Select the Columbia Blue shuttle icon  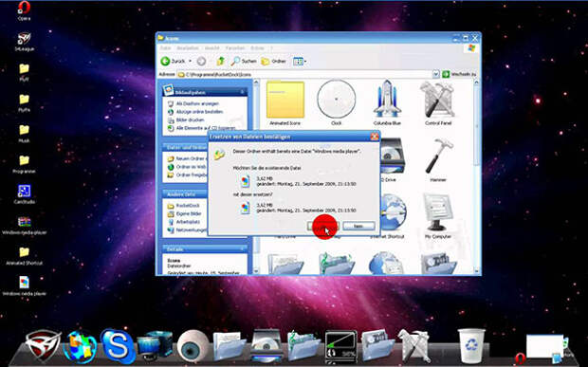[x=387, y=101]
